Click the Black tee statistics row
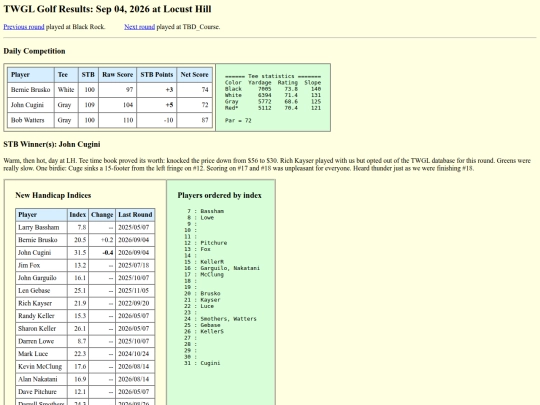 (273, 89)
